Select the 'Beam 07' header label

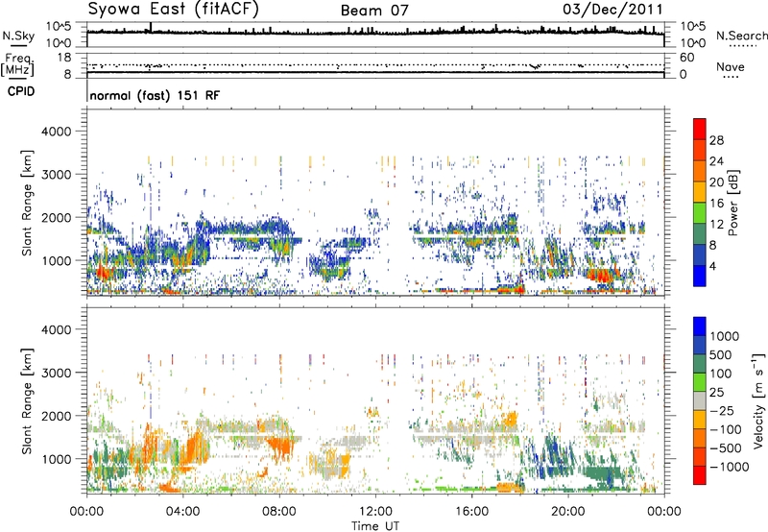(x=374, y=11)
